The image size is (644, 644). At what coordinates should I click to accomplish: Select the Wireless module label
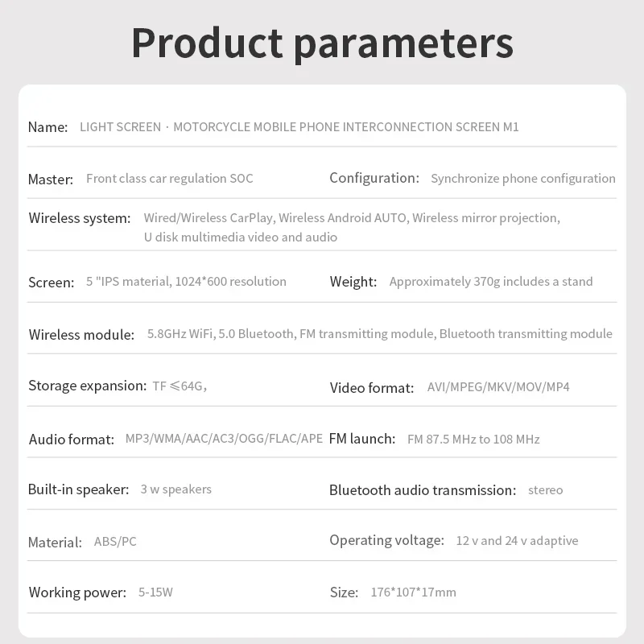[x=81, y=334]
